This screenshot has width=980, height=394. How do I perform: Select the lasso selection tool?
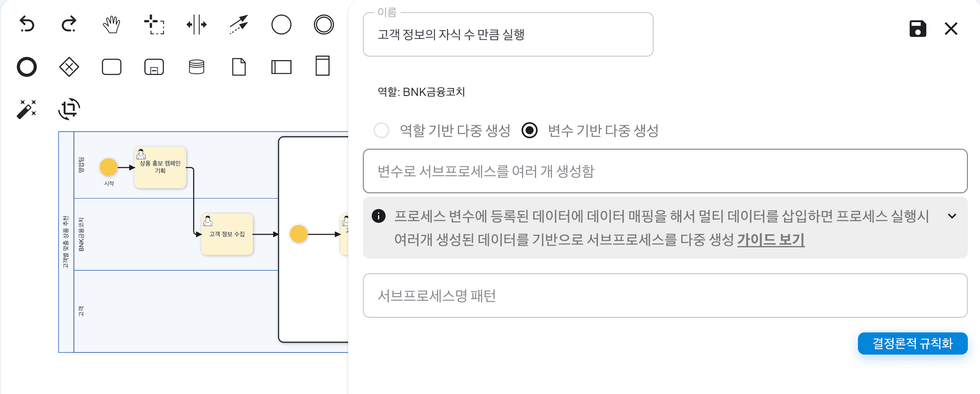154,24
